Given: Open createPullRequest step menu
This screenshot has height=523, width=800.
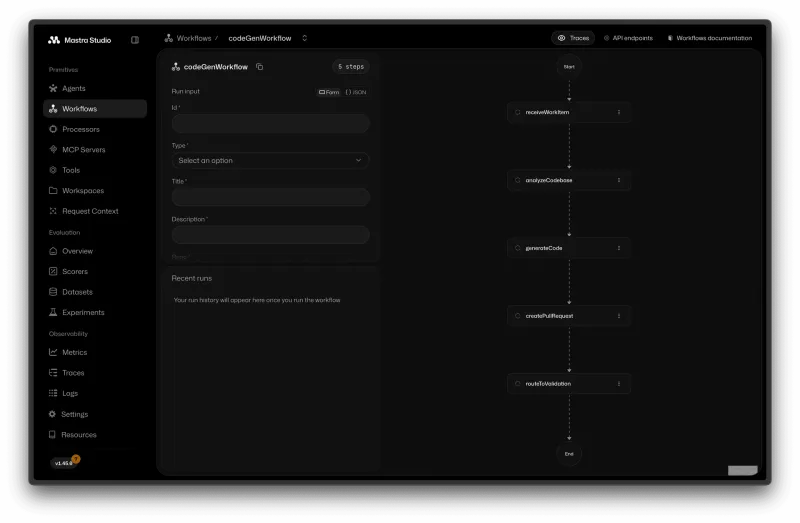Looking at the screenshot, I should 619,316.
